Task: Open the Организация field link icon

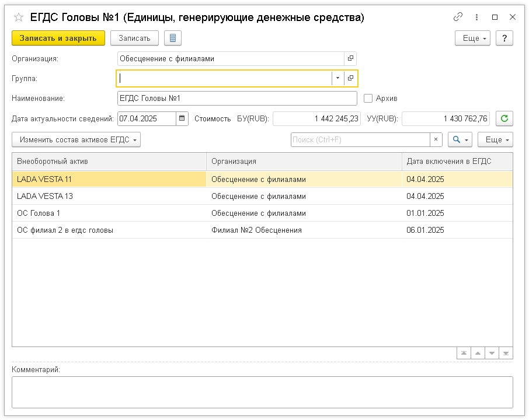Action: pos(350,58)
